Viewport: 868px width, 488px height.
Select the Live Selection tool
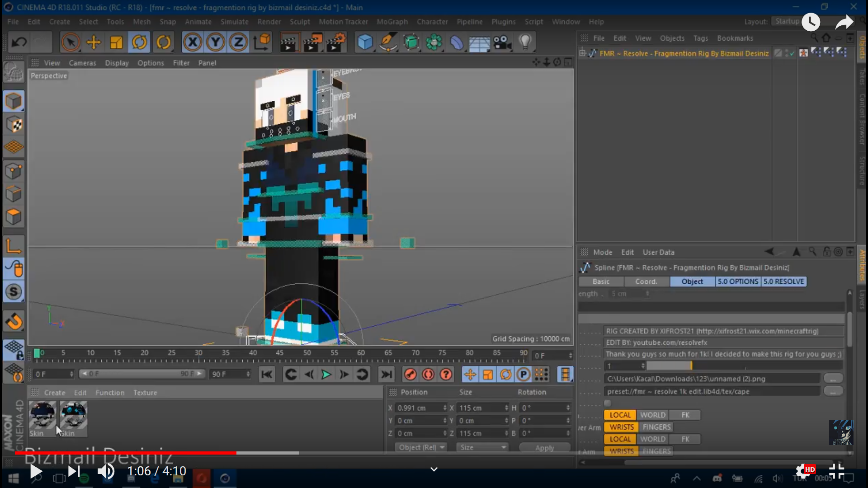pos(70,42)
